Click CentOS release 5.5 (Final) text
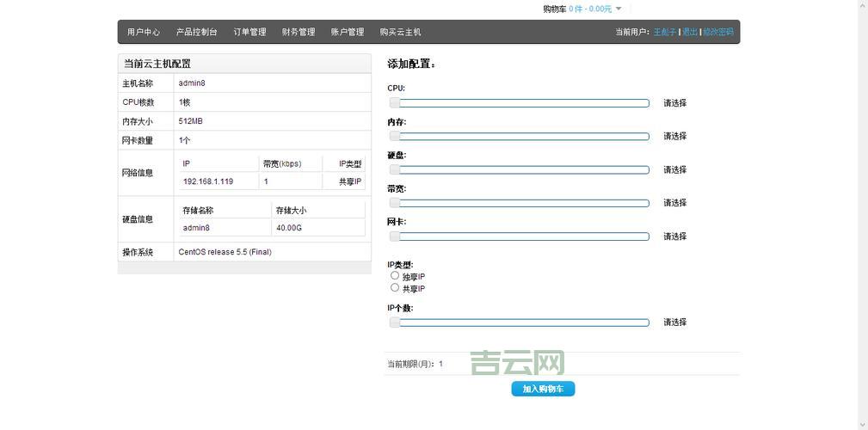This screenshot has width=868, height=430. pyautogui.click(x=225, y=252)
